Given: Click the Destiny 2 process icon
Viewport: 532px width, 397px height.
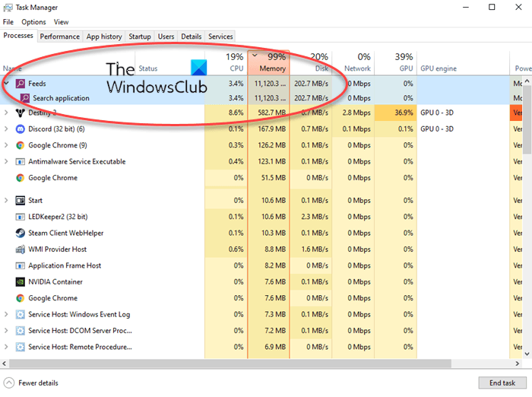Looking at the screenshot, I should tap(21, 113).
